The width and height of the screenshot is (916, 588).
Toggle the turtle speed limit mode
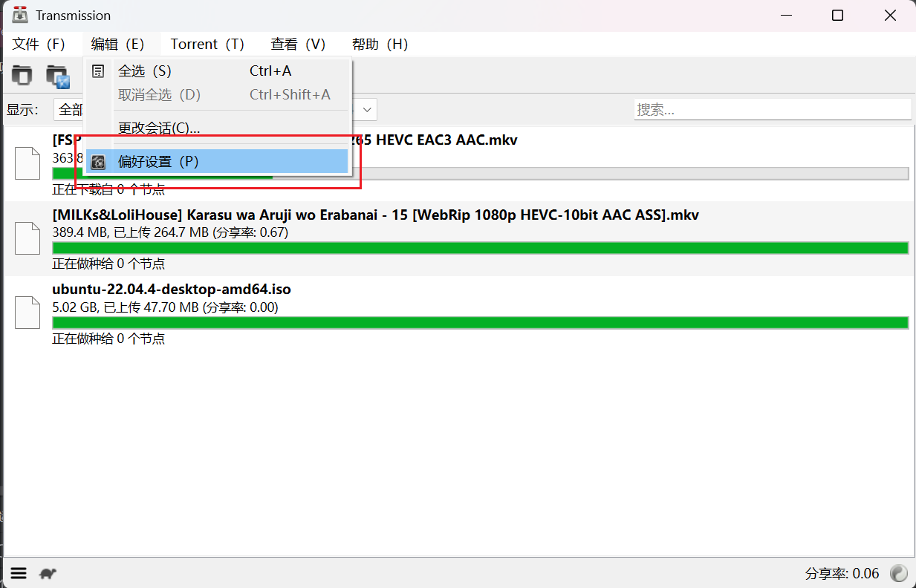48,573
